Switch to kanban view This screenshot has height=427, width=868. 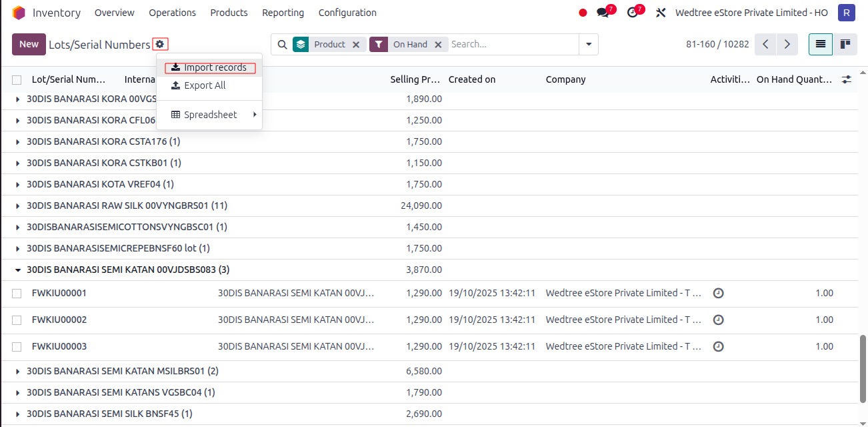pos(845,44)
